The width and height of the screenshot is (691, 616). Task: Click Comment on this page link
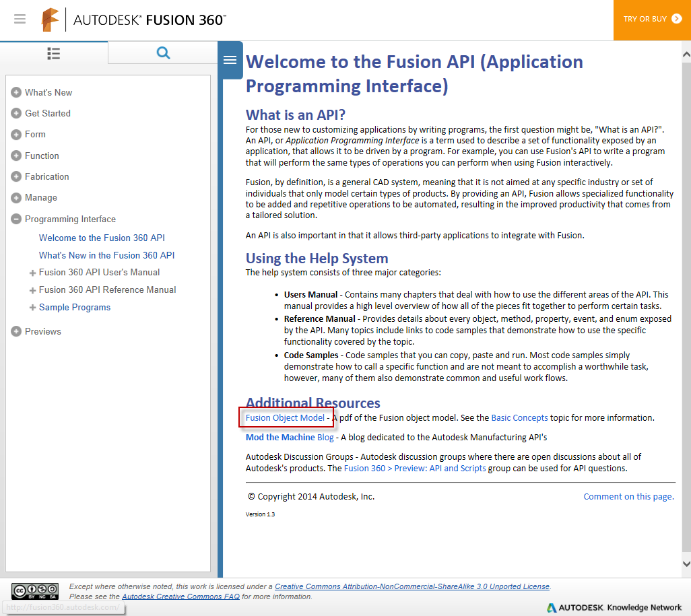pos(628,497)
